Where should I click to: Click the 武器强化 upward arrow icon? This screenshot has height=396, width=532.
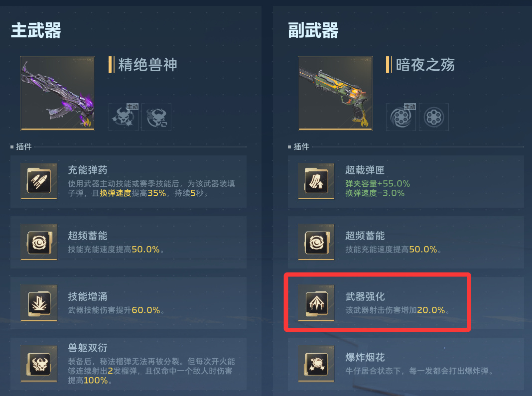[x=316, y=303]
